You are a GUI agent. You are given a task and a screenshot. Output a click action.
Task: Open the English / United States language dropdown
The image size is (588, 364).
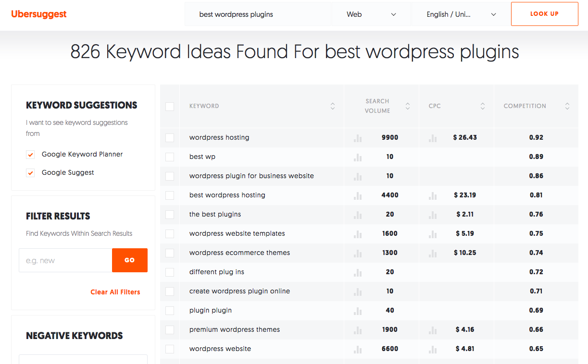click(x=461, y=14)
